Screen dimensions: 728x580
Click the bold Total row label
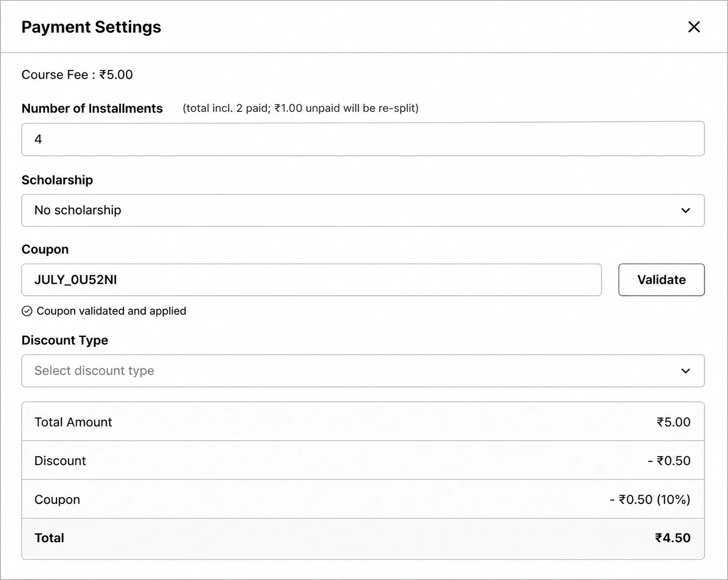point(49,538)
